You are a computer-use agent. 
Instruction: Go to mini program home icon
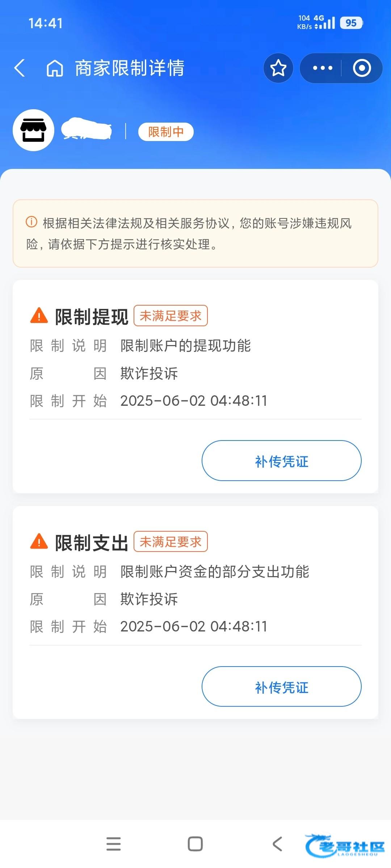point(55,68)
